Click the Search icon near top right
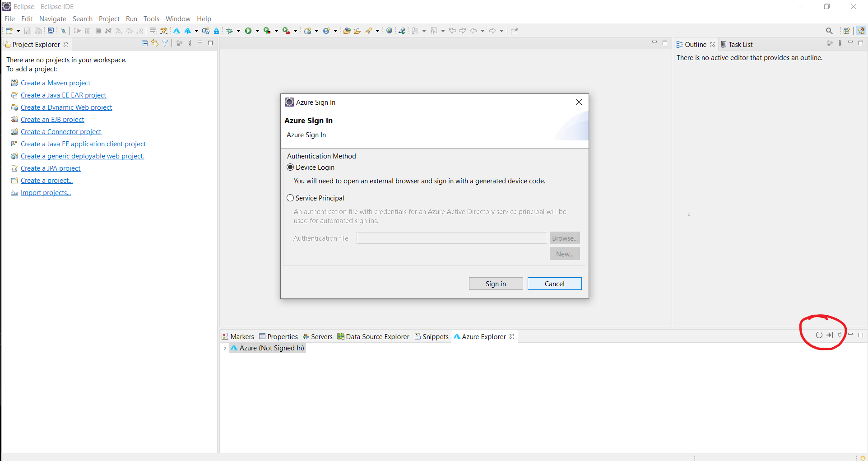Viewport: 868px width, 461px height. pyautogui.click(x=829, y=31)
